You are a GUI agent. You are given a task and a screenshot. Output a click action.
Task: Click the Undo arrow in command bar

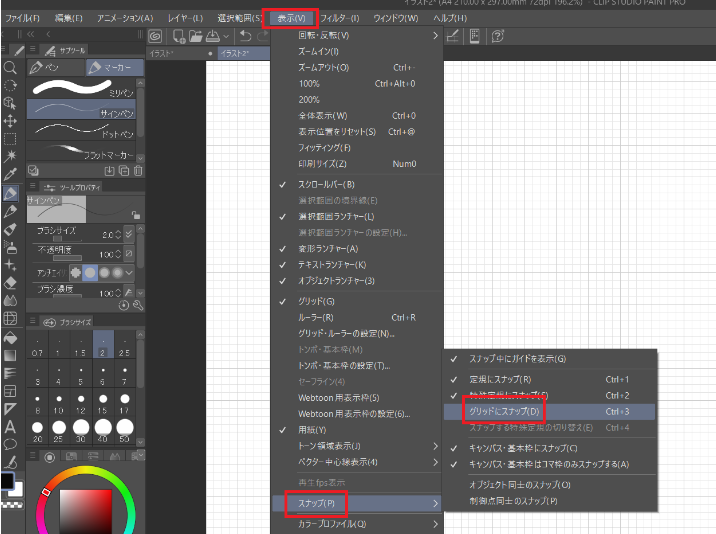point(246,36)
